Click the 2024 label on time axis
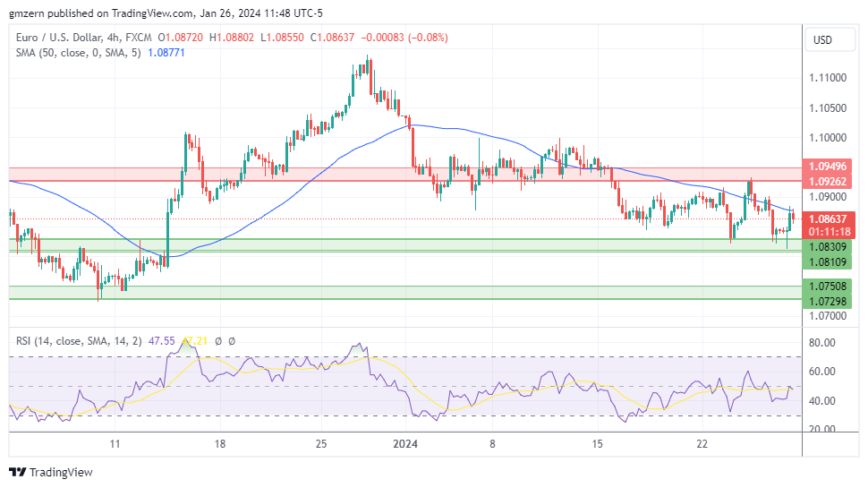This screenshot has width=868, height=488. [404, 444]
